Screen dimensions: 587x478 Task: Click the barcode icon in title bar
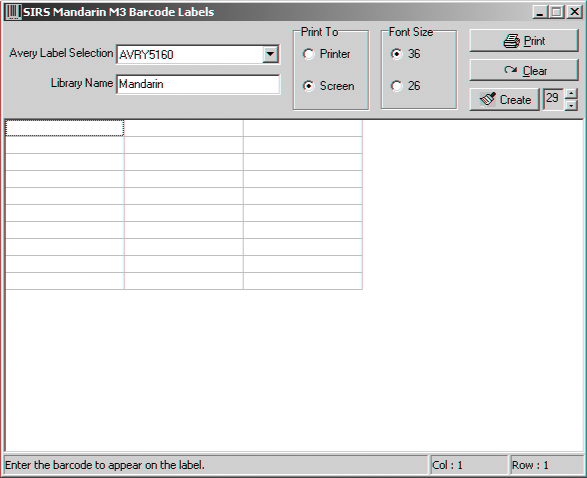(13, 12)
